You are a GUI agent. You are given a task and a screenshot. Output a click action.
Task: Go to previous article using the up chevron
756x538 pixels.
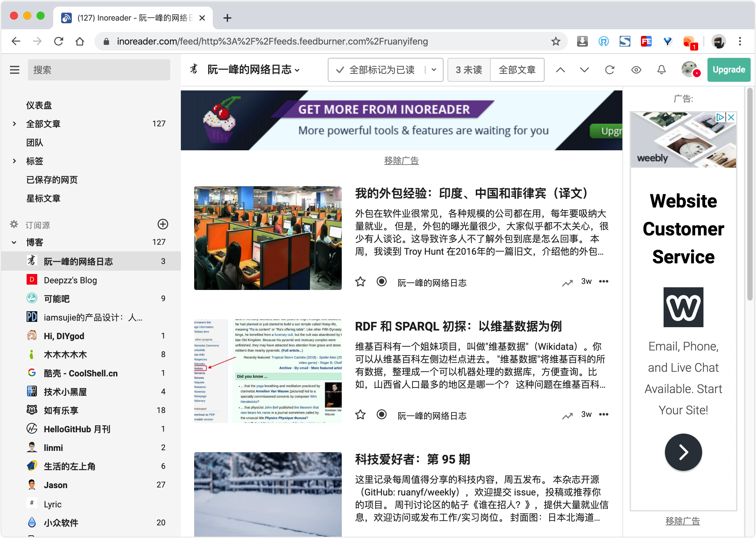tap(560, 70)
